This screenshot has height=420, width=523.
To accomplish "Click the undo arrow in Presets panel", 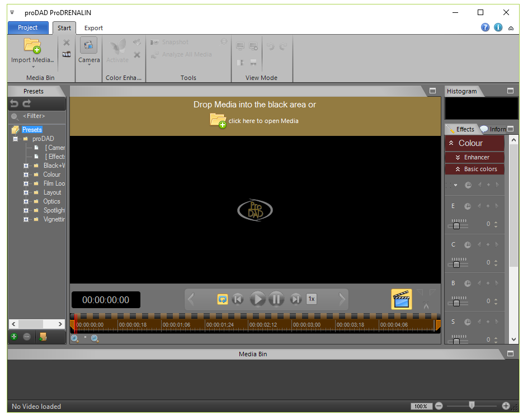I will coord(14,103).
